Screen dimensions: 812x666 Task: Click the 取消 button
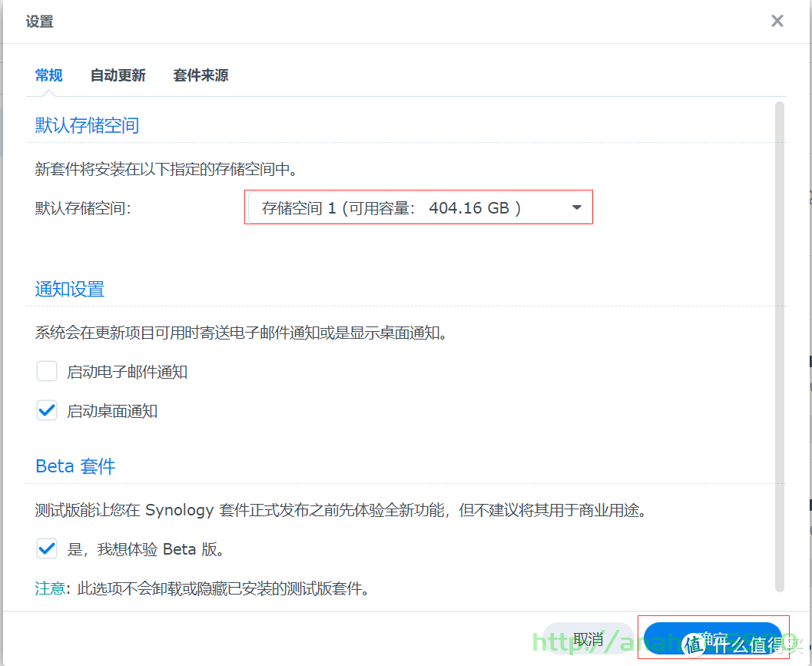[588, 638]
